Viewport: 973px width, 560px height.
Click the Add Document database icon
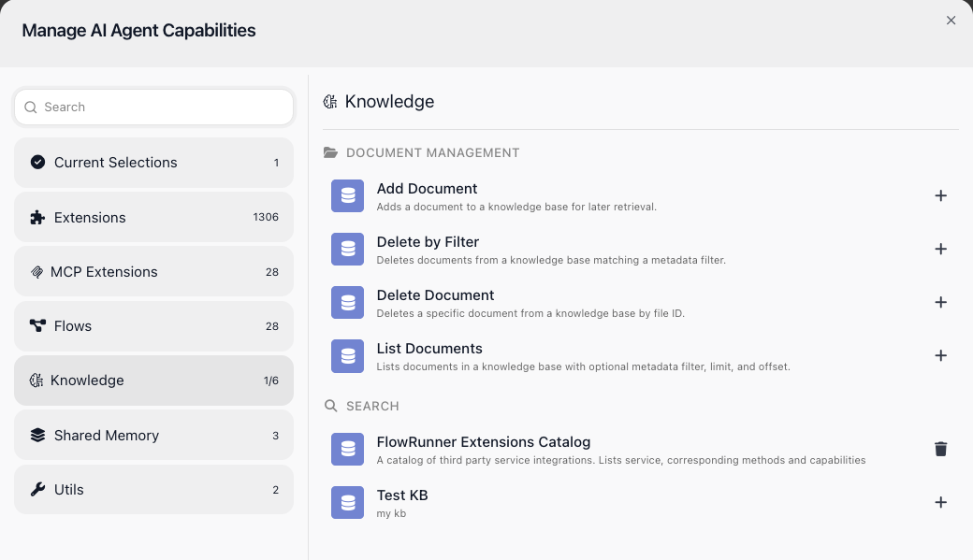[x=347, y=196]
